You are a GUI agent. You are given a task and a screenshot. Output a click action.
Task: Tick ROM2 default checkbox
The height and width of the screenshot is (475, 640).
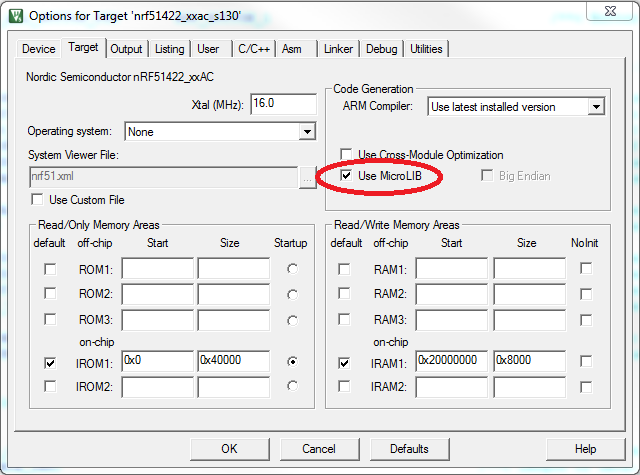(x=50, y=293)
